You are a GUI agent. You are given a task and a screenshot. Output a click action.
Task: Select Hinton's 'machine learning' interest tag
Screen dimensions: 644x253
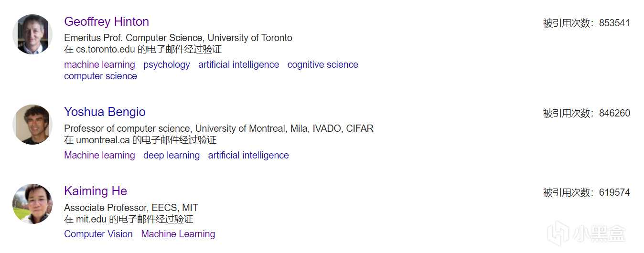pyautogui.click(x=99, y=64)
